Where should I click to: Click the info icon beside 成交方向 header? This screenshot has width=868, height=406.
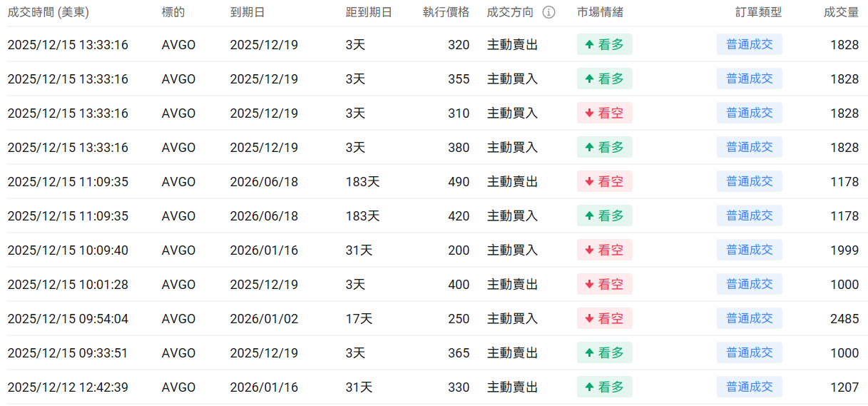click(x=548, y=13)
